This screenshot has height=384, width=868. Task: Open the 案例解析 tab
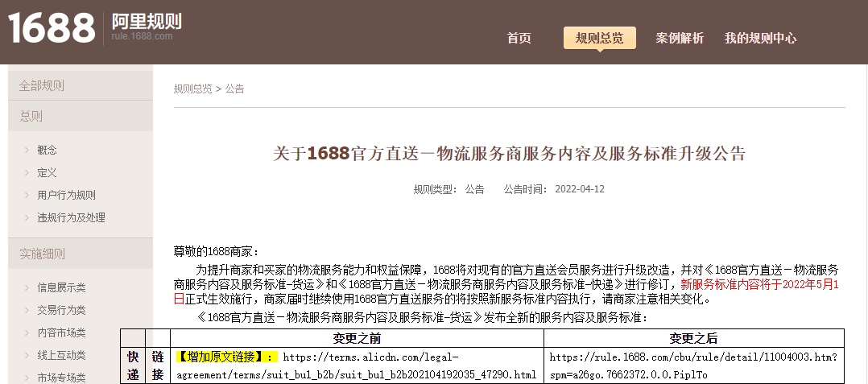tap(680, 38)
